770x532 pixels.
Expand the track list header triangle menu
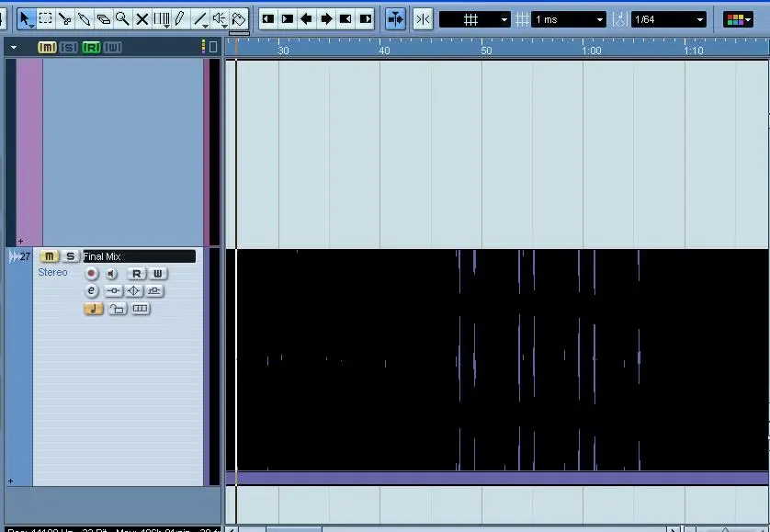point(14,48)
